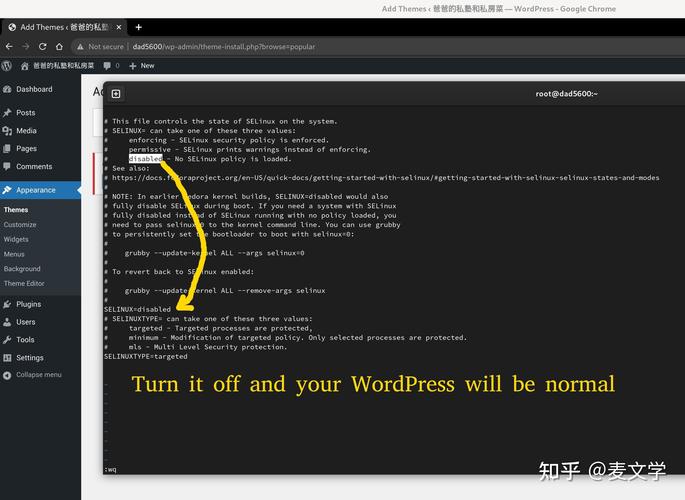Screen dimensions: 685x500
Task: Click the Plugins plug icon
Action: [7, 304]
